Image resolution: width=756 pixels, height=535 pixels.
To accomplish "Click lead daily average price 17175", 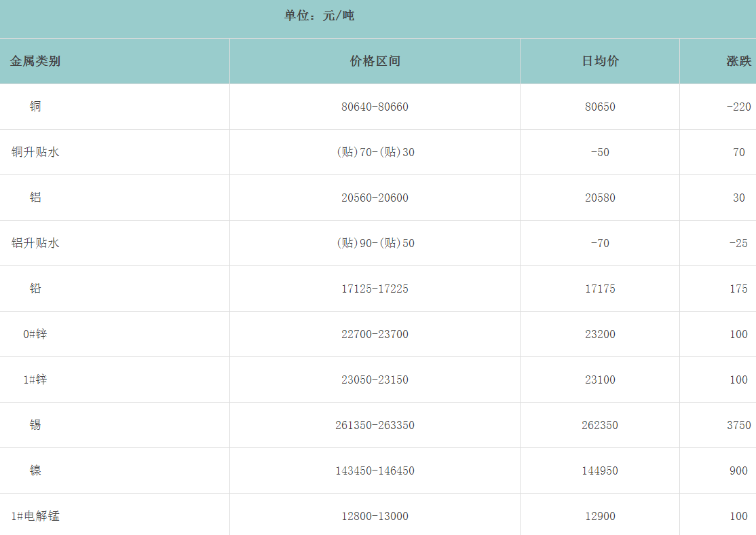I will (x=600, y=289).
